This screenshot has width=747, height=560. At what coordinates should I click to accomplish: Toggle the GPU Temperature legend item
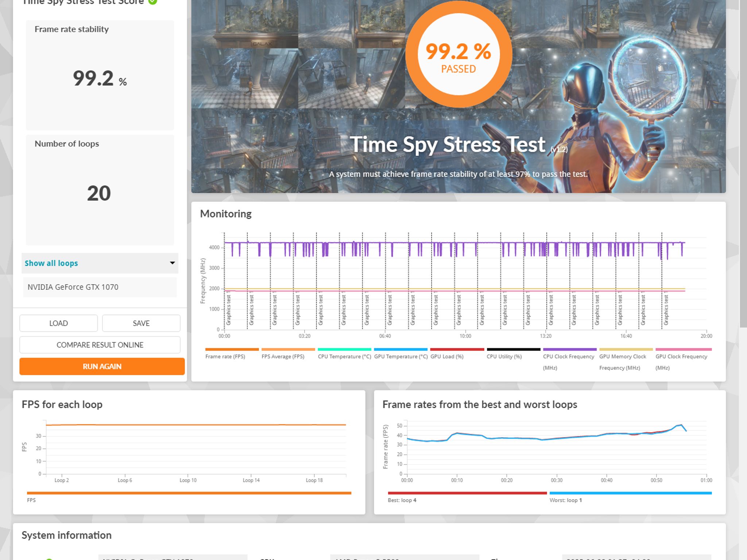(x=400, y=353)
